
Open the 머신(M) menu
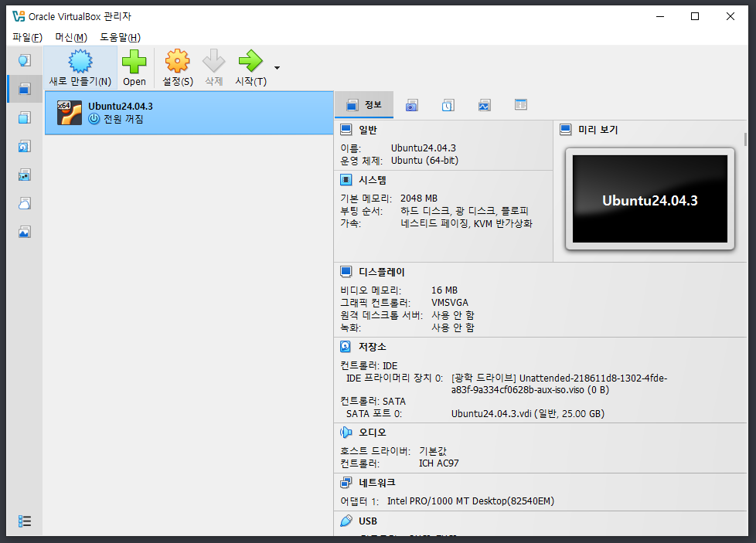71,37
